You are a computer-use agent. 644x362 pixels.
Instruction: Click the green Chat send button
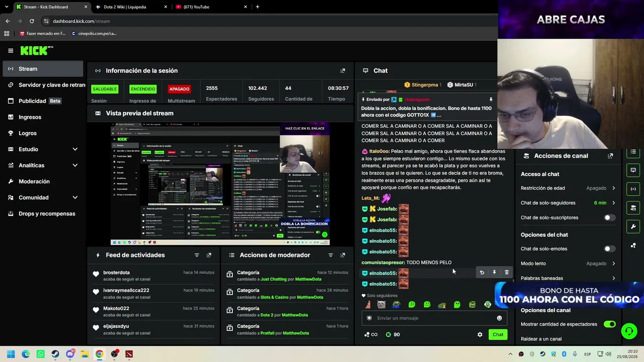pos(498,335)
